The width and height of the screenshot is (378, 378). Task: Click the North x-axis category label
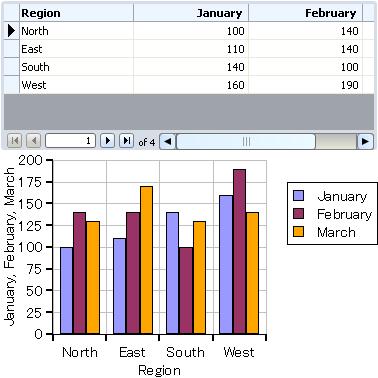point(80,352)
